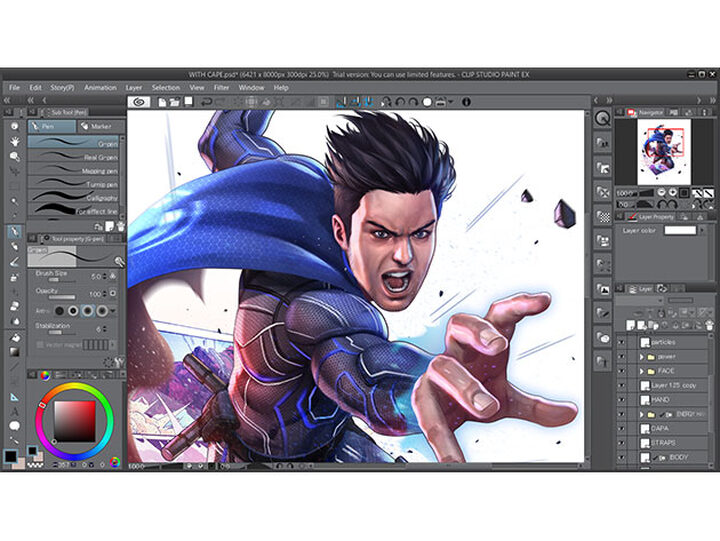
Task: Expand the FACE folder
Action: coord(641,371)
